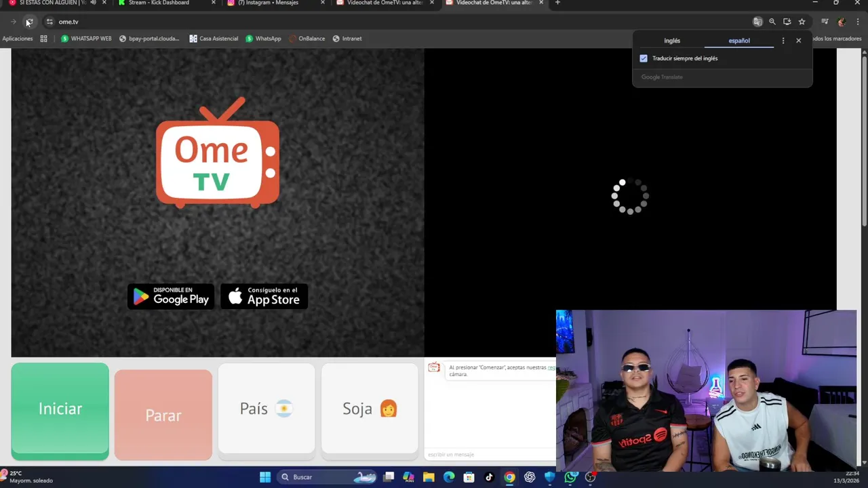Open the OnBalance bookmark

(307, 39)
